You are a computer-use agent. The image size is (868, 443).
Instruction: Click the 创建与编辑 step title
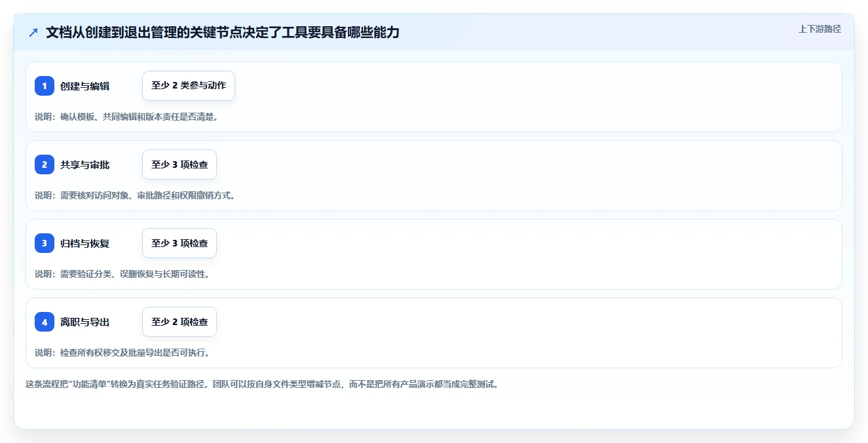point(85,86)
